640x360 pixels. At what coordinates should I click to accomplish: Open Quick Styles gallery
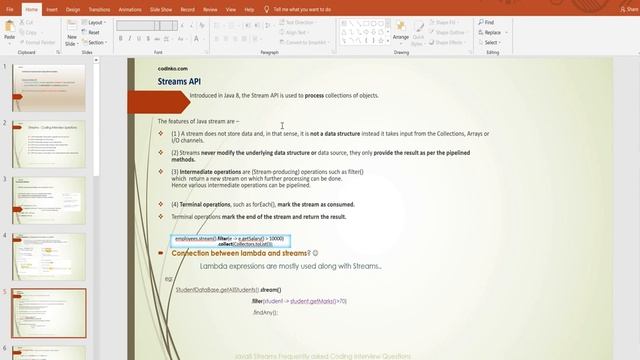click(418, 33)
